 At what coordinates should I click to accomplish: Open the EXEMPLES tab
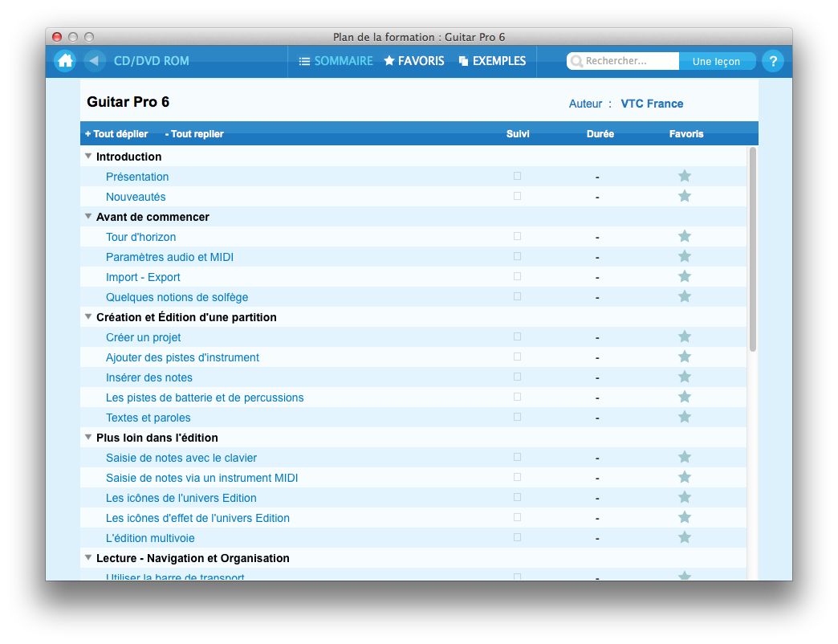pos(492,61)
